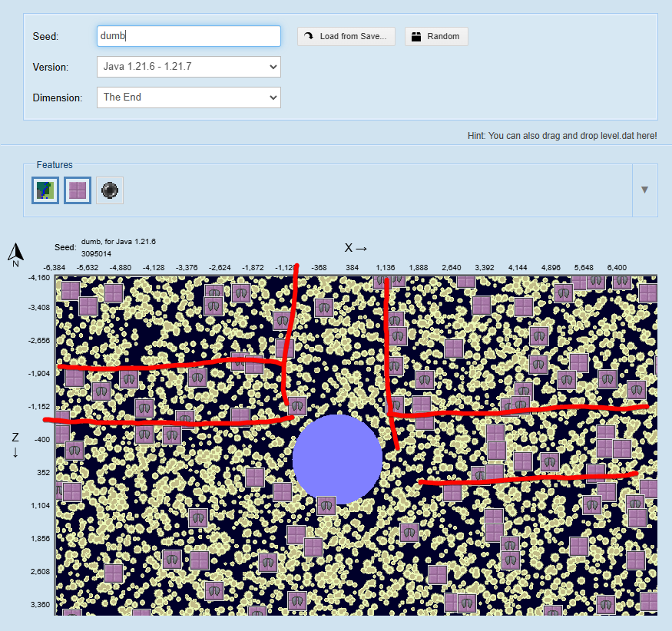The image size is (672, 631).
Task: Toggle the Biomes feature icon
Action: point(45,190)
